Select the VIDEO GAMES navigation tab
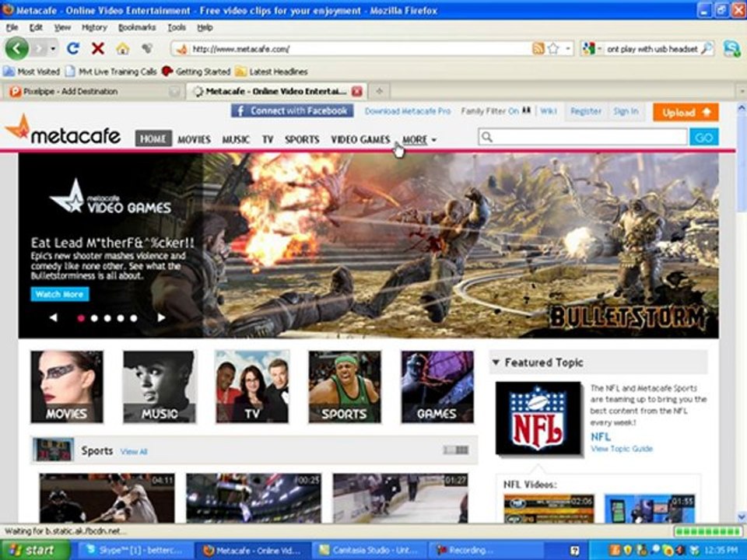 [360, 139]
